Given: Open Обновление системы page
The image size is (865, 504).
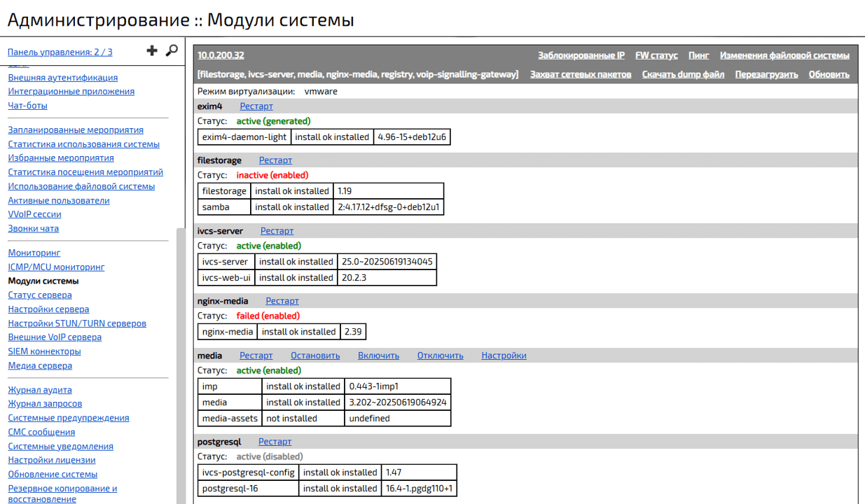Looking at the screenshot, I should (53, 474).
